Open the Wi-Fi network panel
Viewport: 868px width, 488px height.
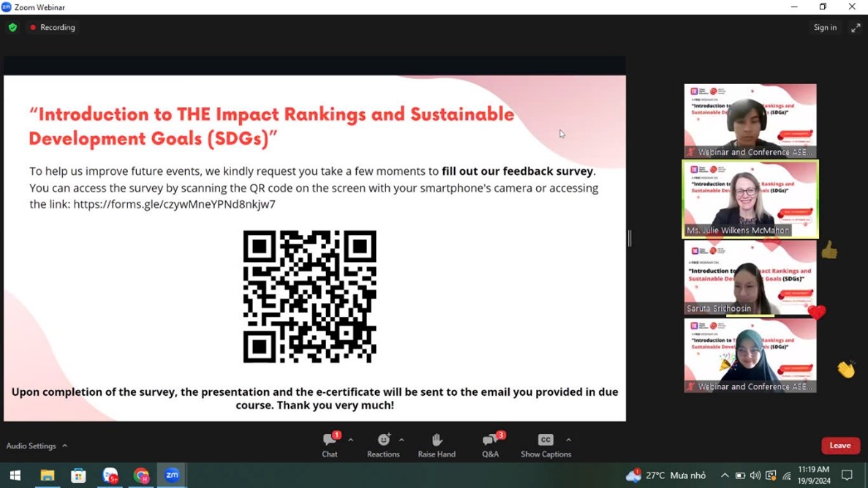click(787, 476)
